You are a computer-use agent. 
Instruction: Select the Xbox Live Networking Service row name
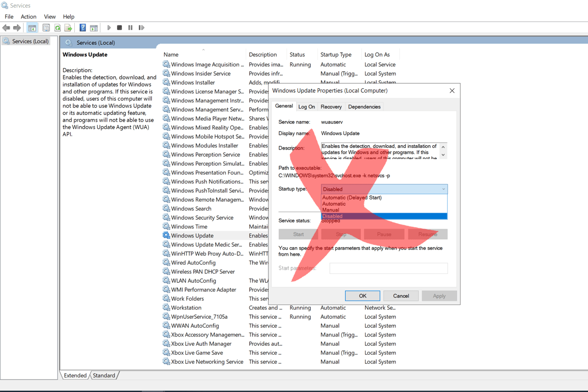(x=207, y=361)
